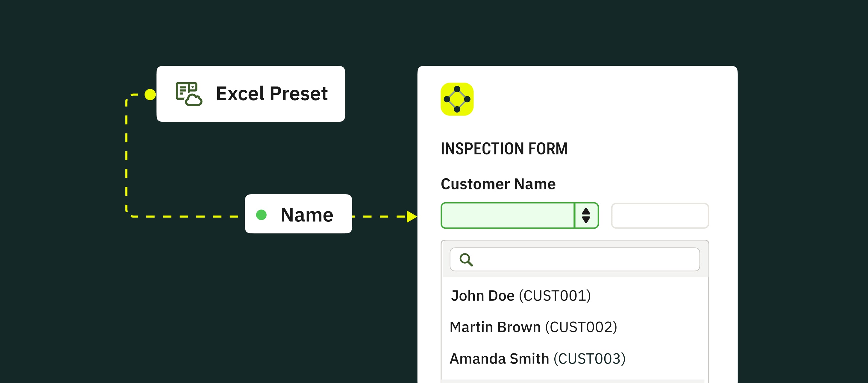Screen dimensions: 868x383
Task: Click the yellow connector dot beside Excel Preset
Action: point(150,95)
